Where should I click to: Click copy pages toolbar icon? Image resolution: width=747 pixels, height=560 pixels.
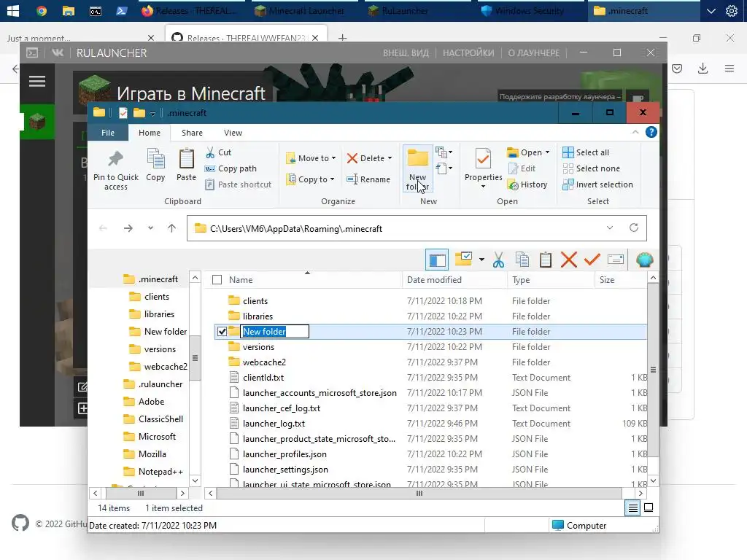click(522, 260)
